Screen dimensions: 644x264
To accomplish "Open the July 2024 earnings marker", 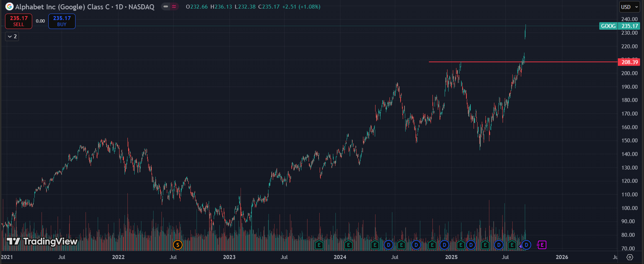I will [401, 245].
